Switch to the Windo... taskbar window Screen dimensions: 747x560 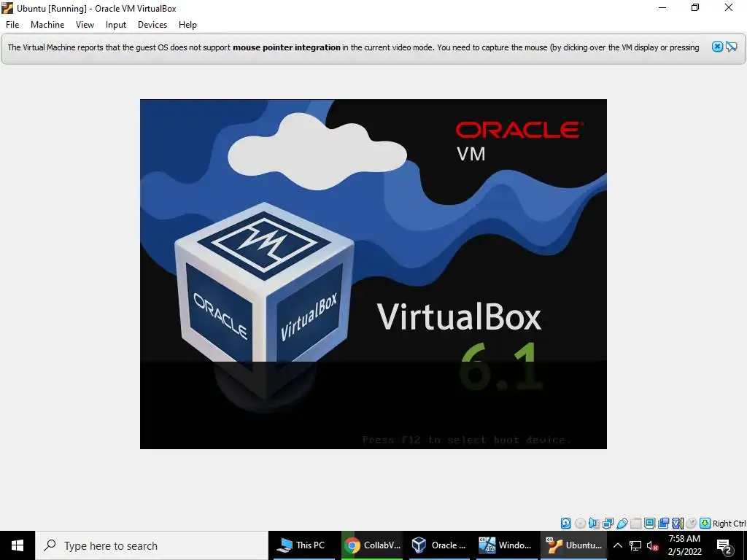coord(507,545)
